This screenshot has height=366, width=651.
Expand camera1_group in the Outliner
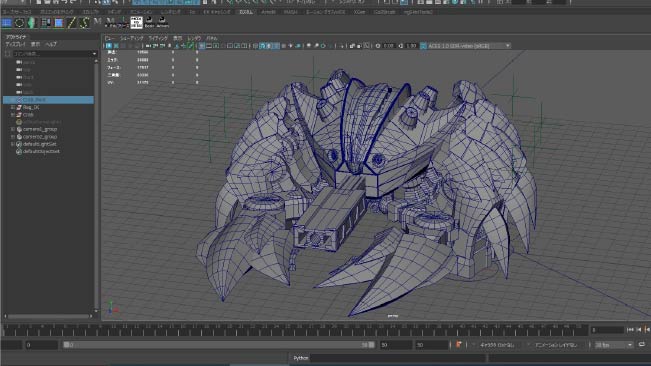[x=12, y=129]
